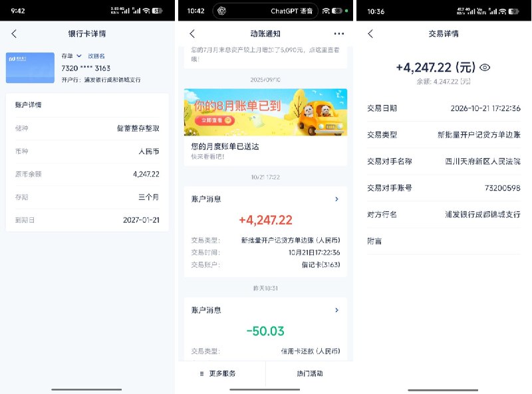Screen dimensions: 532x394
Task: Tap the 余额: 4,247.22 (元) line
Action: point(443,81)
